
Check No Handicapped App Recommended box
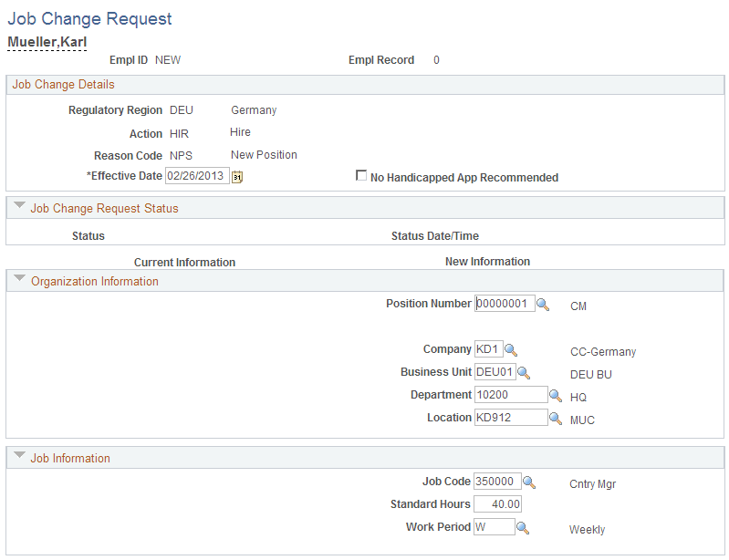tap(361, 176)
